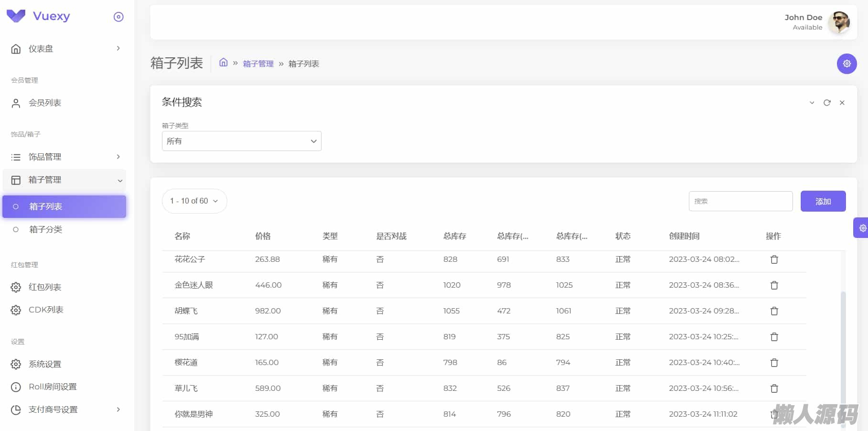Refresh the 条件搜索 card

click(827, 103)
